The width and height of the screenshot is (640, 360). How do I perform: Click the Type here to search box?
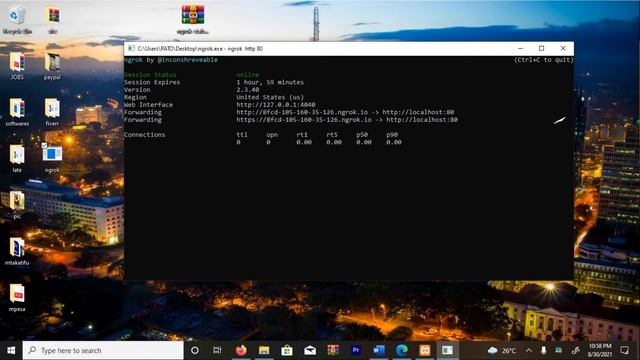click(103, 350)
